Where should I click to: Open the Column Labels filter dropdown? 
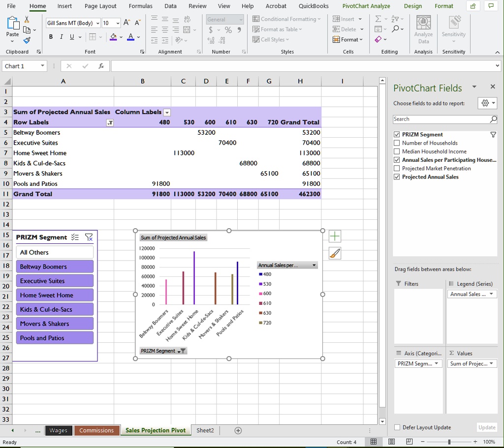tap(167, 112)
